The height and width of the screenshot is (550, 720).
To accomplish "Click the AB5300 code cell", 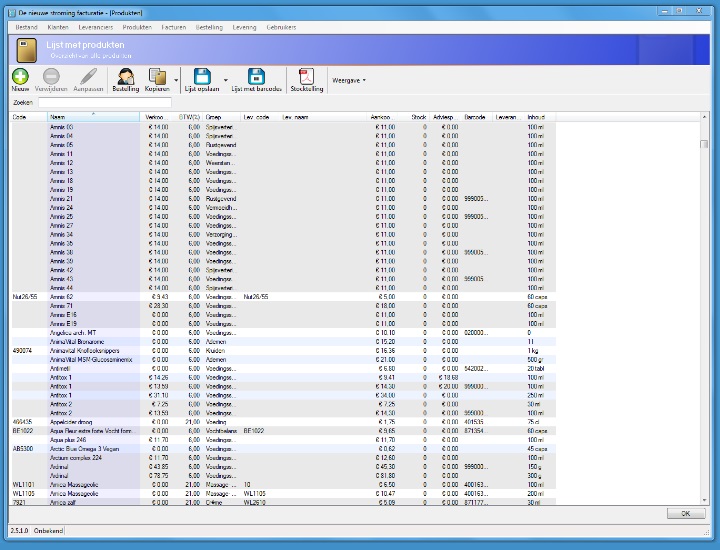I will (x=23, y=449).
